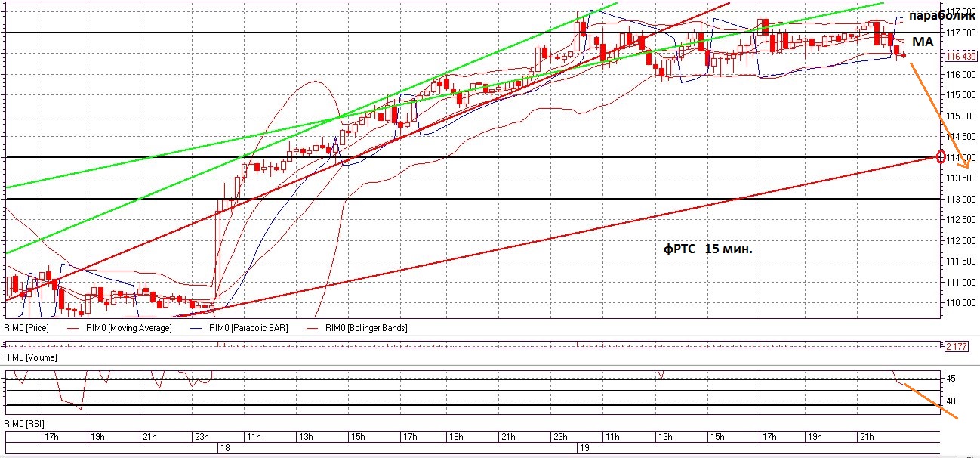Image resolution: width=980 pixels, height=458 pixels.
Task: Click the 113 500 price axis label
Action: (x=961, y=178)
